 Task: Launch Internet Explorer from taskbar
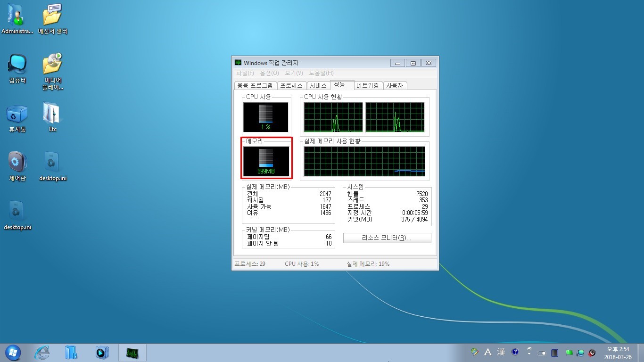(42, 352)
